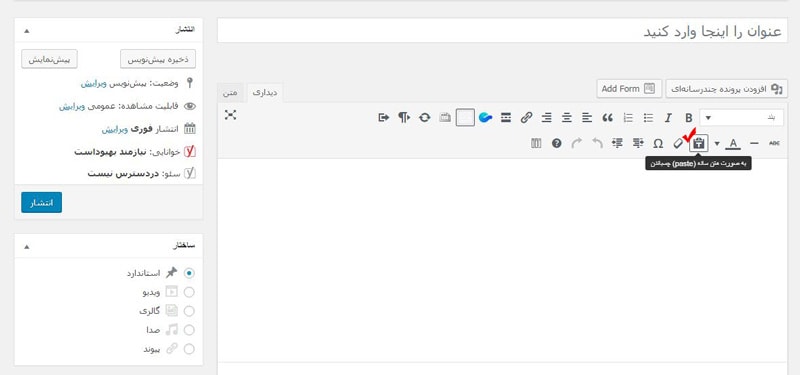Screen dimensions: 800x375
Task: Insert a numbered list
Action: [x=628, y=118]
